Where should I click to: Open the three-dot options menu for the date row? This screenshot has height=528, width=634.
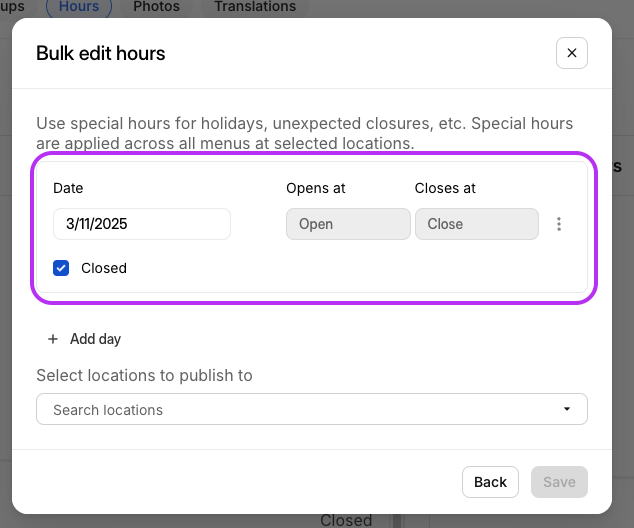click(x=559, y=224)
